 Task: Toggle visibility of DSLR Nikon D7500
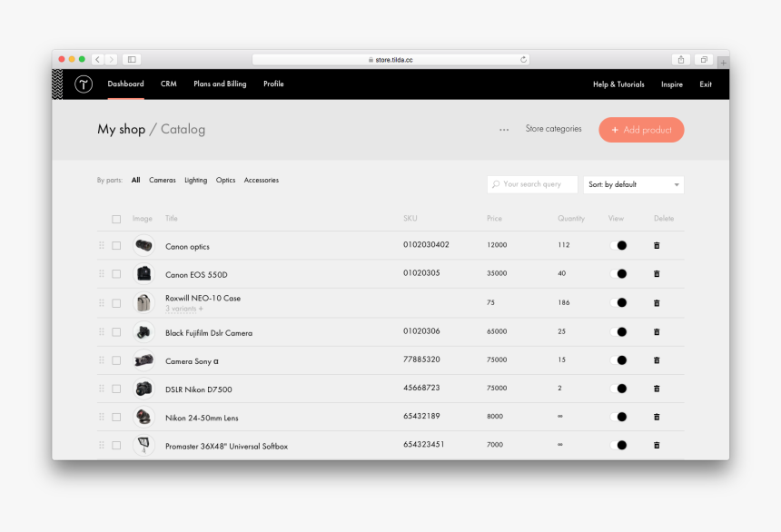tap(618, 389)
